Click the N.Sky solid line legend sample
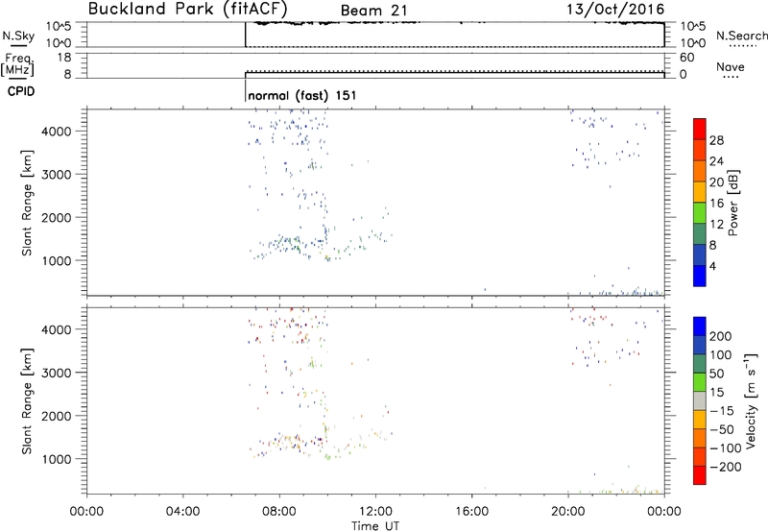Screen dimensions: 768x532 pos(18,45)
